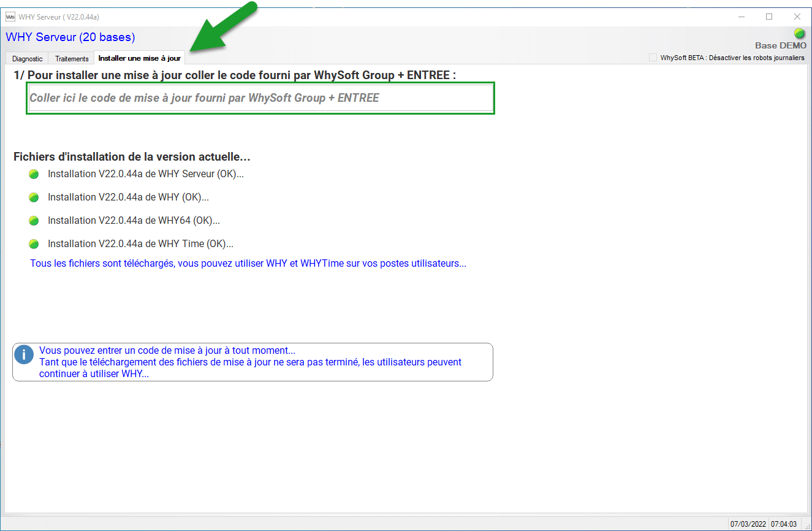Tick the WhySoft BETA robots checkbox
This screenshot has width=812, height=531.
coord(653,58)
